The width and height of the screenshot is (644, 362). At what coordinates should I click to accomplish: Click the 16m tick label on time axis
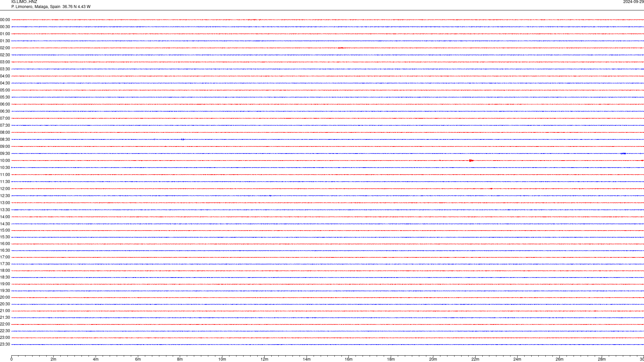point(349,359)
